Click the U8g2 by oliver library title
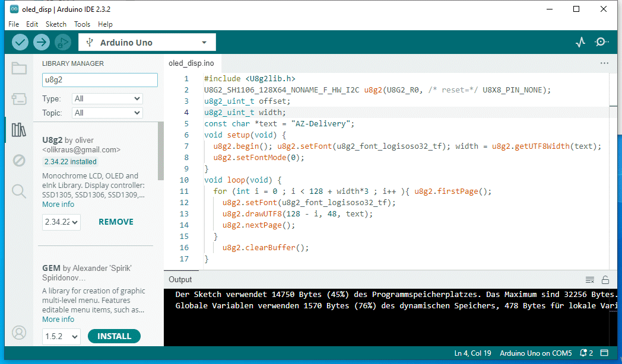The image size is (622, 364). pos(68,141)
